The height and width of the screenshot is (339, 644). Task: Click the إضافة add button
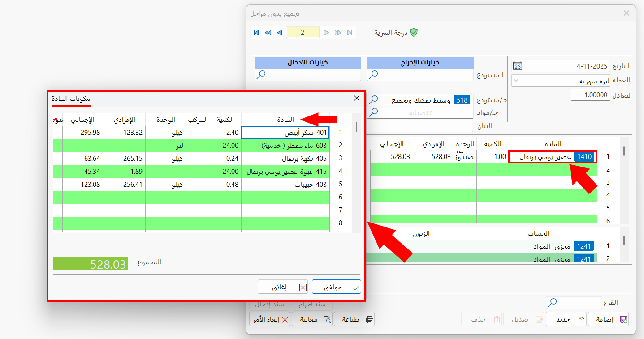click(x=609, y=319)
